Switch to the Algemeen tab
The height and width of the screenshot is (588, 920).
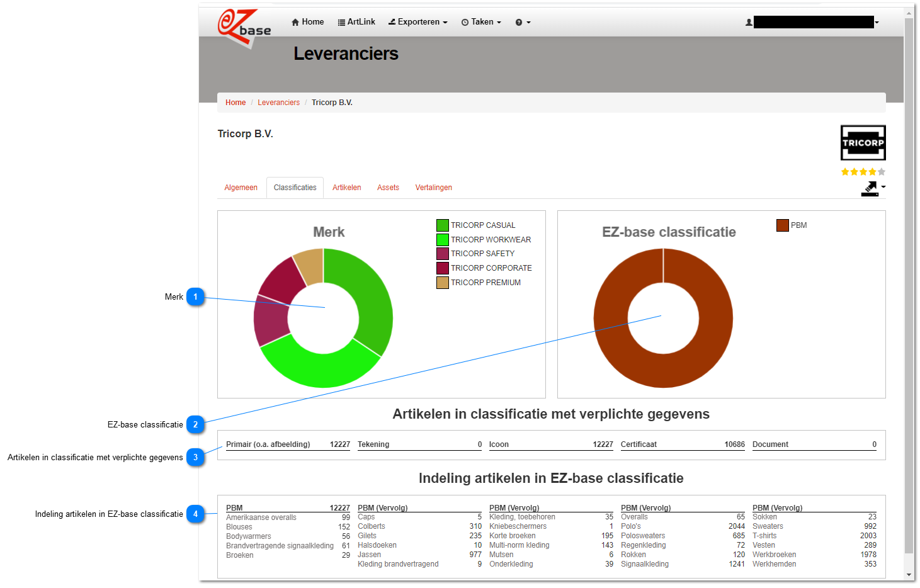click(241, 188)
